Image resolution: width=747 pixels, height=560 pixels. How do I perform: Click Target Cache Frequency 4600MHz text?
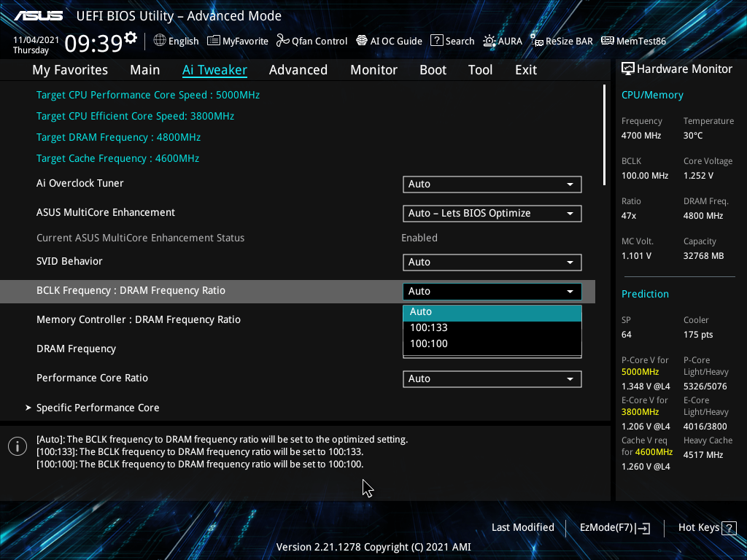(x=117, y=158)
